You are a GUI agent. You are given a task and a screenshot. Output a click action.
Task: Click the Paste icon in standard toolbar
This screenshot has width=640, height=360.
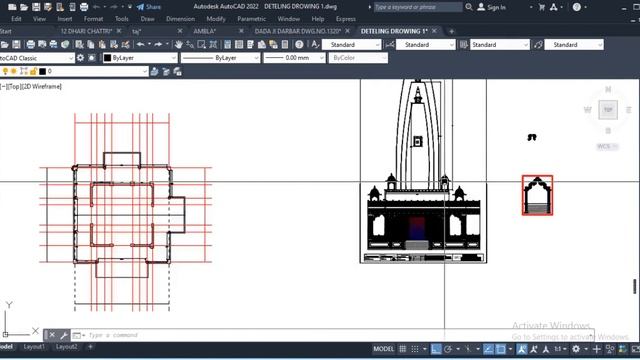102,44
